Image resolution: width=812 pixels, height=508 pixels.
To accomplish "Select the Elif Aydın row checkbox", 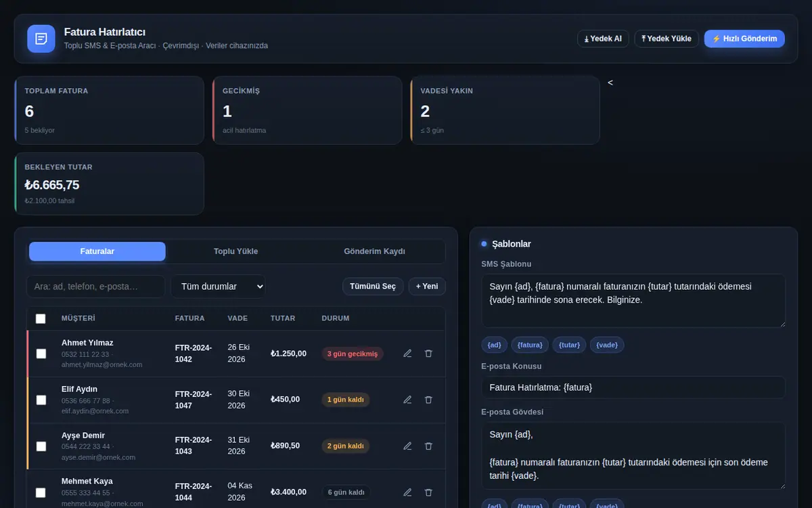I will (41, 400).
